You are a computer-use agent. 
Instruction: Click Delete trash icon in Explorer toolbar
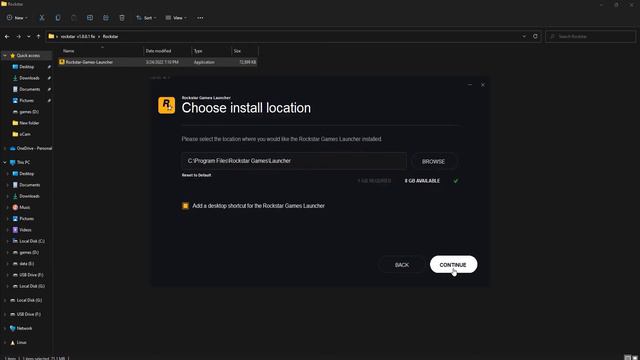pos(122,18)
